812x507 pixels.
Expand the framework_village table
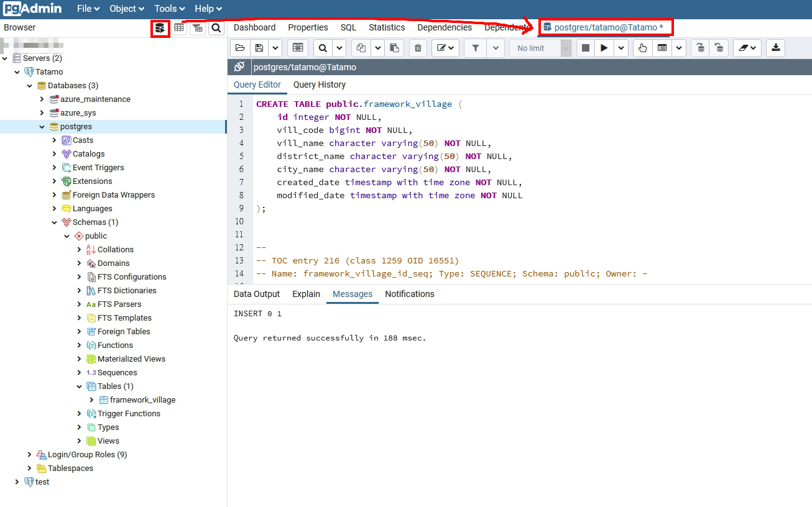coord(92,400)
